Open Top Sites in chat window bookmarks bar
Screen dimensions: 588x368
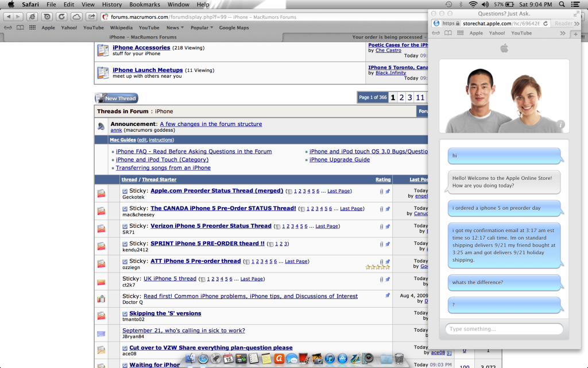[x=460, y=33]
